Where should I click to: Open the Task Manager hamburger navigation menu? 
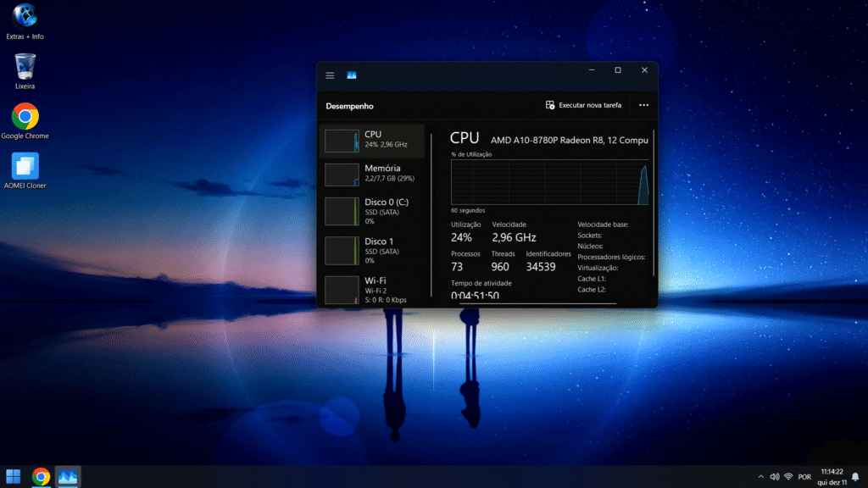[330, 75]
